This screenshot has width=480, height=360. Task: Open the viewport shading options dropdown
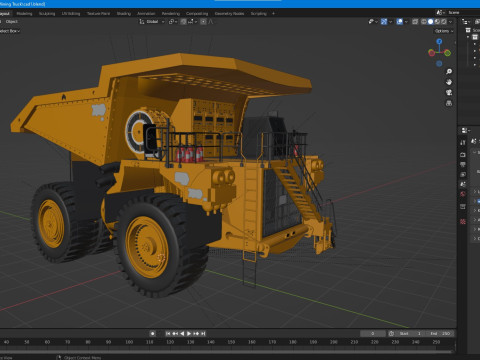(x=450, y=22)
